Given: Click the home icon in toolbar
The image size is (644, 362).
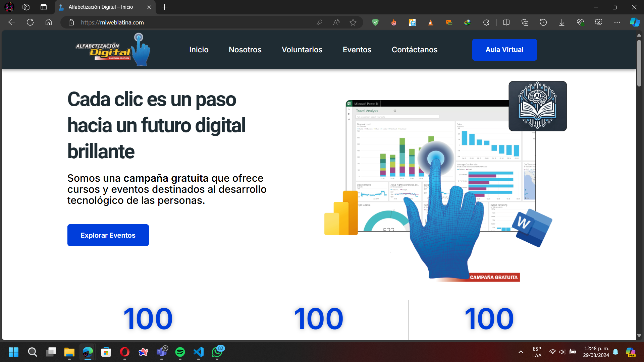Looking at the screenshot, I should click(x=49, y=22).
